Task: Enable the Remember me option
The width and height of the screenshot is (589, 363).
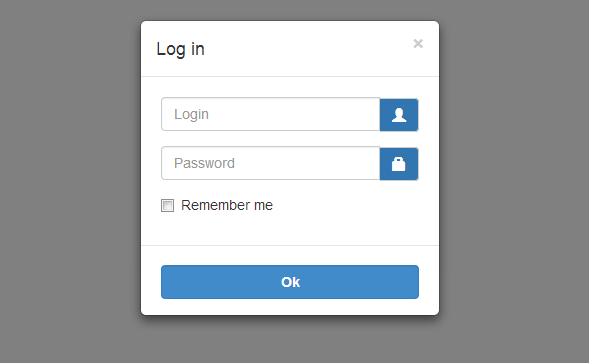Action: [x=168, y=206]
